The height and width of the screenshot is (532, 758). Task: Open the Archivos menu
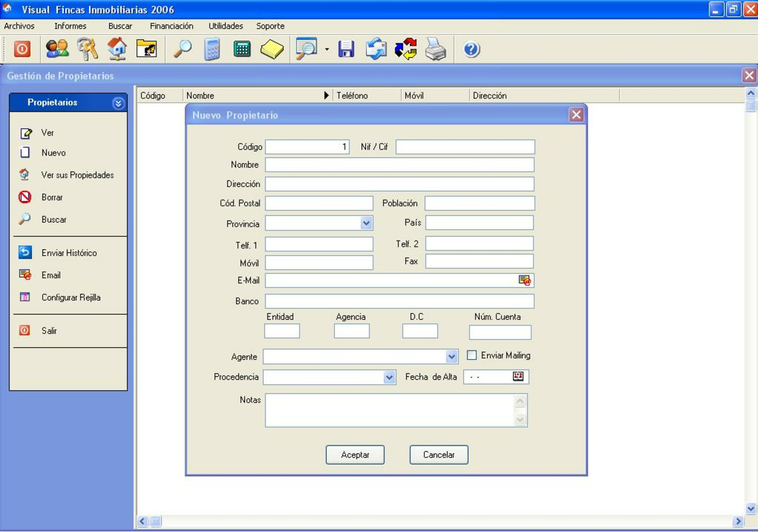tap(19, 26)
